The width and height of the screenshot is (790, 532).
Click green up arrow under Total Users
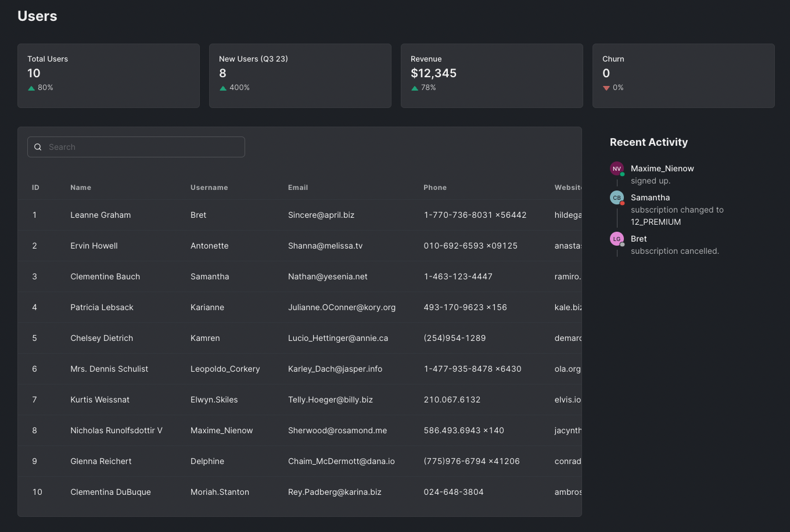pyautogui.click(x=31, y=88)
